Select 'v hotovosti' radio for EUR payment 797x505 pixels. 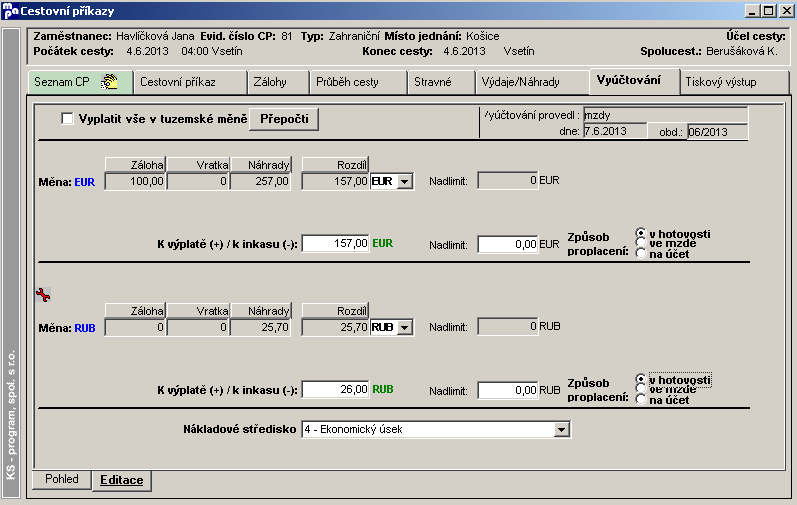(640, 233)
